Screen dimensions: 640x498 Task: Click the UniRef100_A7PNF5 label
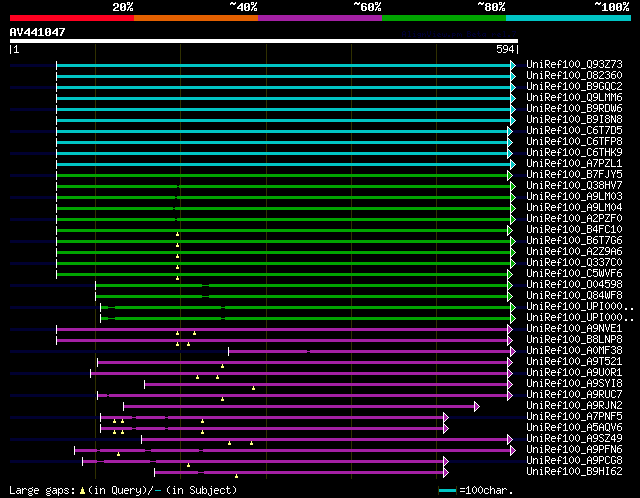pos(574,417)
